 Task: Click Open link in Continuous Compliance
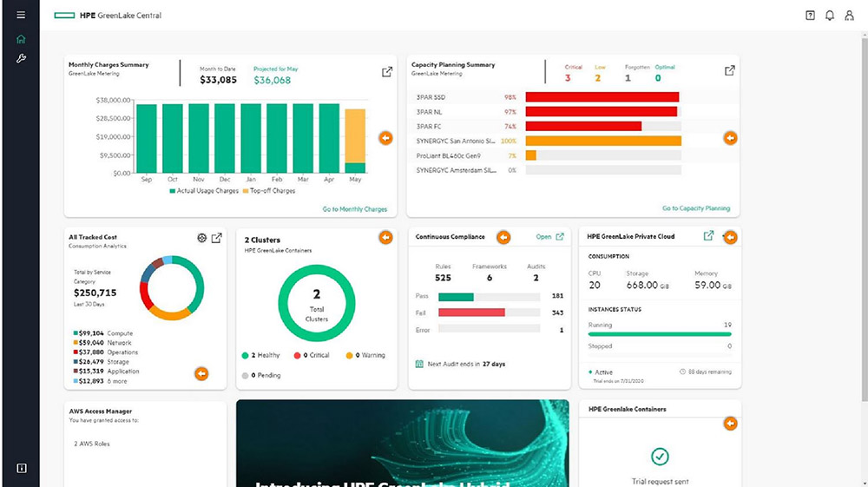pyautogui.click(x=543, y=237)
